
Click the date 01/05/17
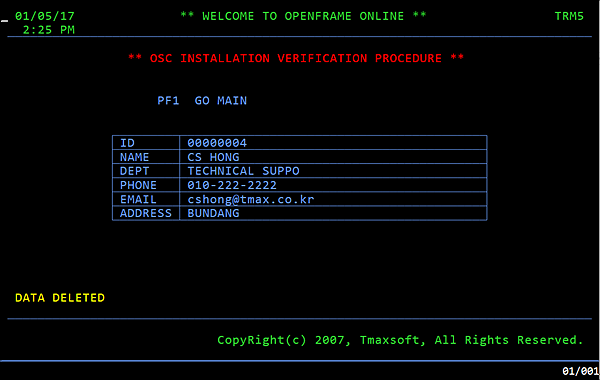[x=45, y=16]
